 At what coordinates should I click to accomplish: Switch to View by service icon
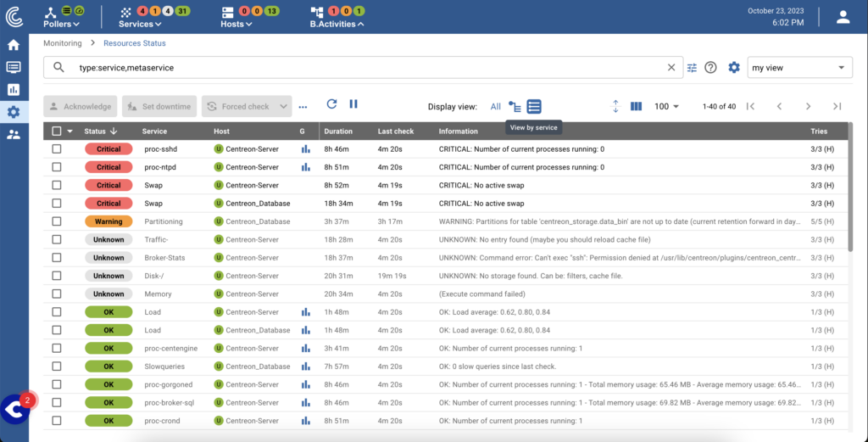(534, 106)
